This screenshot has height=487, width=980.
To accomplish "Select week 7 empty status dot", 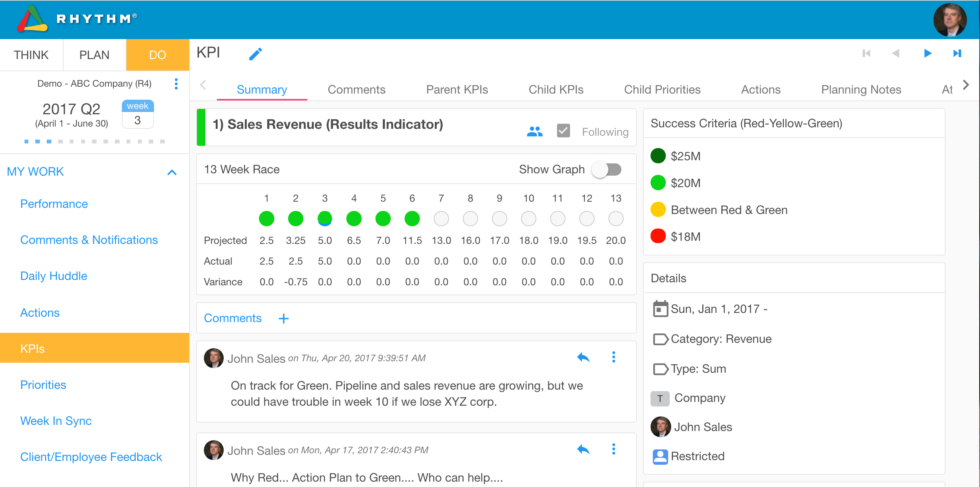I will point(441,219).
